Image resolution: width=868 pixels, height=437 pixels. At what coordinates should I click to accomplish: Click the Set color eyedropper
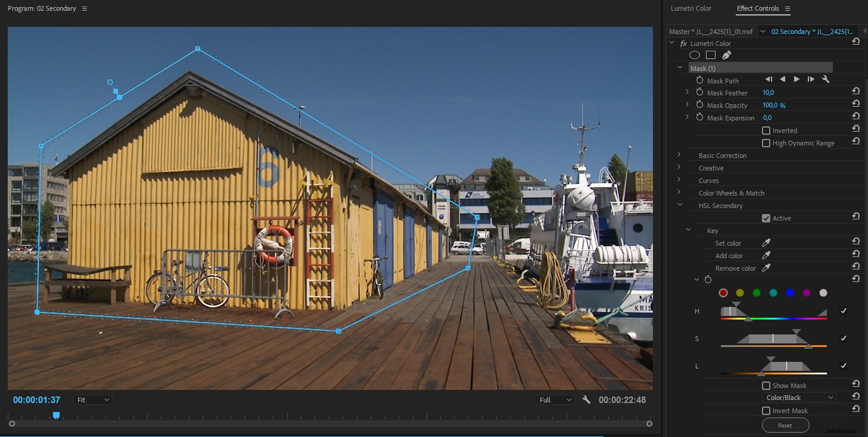[x=767, y=243]
